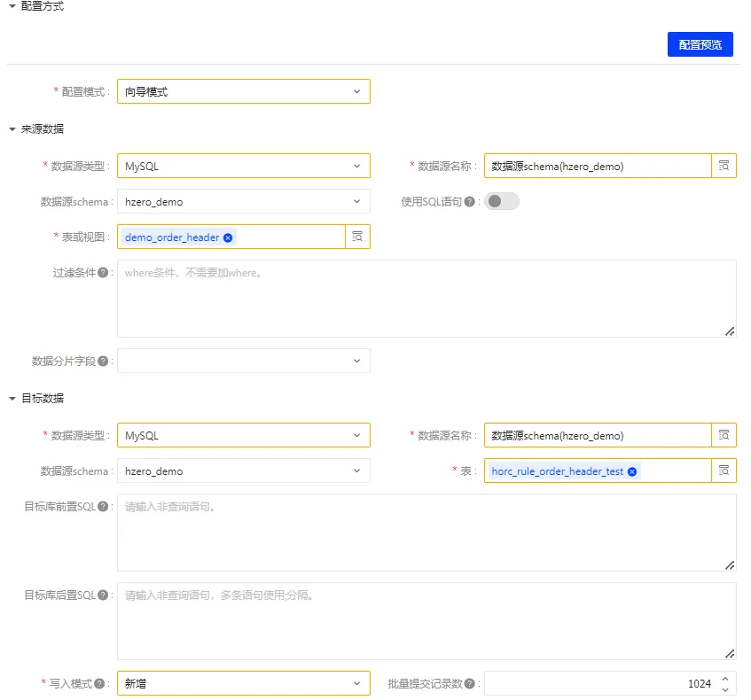Viewport: 751px width, 700px height.
Task: Click the source 数据源名称 input field
Action: 598,167
